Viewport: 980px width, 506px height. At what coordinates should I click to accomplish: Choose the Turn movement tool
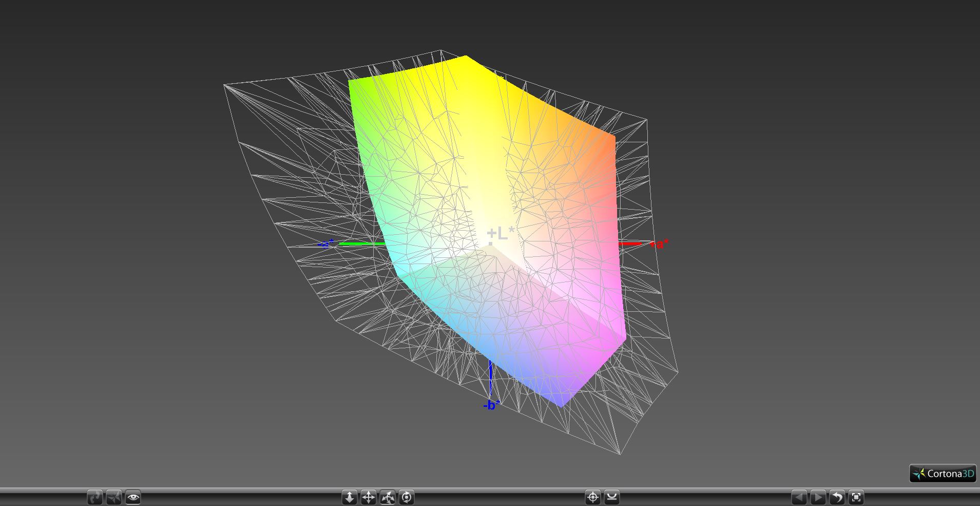click(388, 497)
